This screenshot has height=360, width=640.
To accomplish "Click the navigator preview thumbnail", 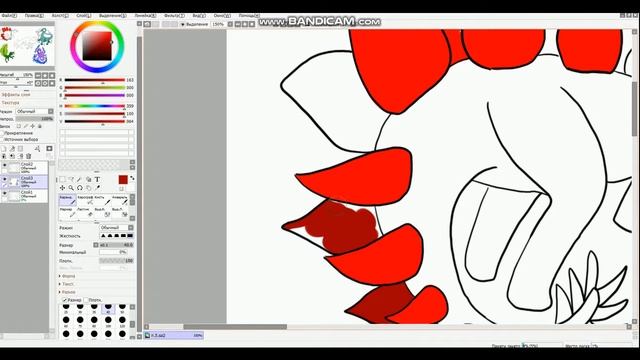I will [27, 46].
